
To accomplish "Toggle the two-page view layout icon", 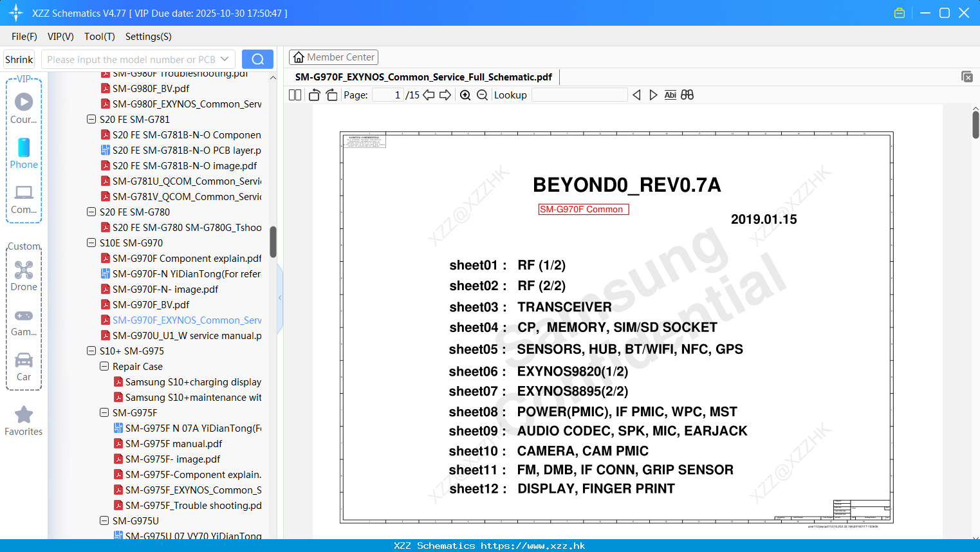I will (295, 95).
